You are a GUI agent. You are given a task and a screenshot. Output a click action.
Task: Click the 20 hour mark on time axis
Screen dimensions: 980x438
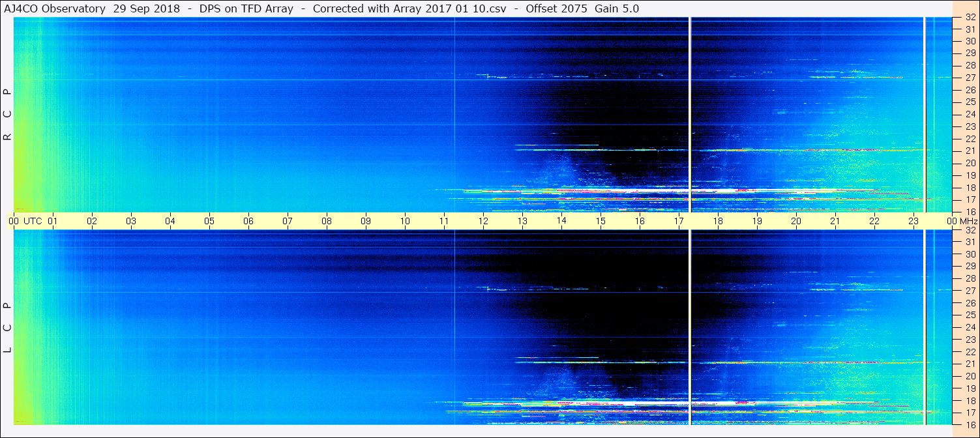tap(796, 221)
